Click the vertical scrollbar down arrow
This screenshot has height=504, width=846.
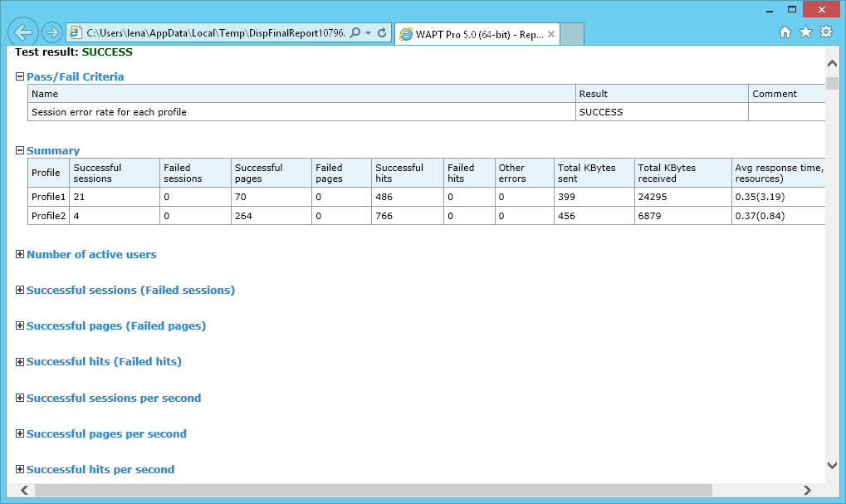832,465
